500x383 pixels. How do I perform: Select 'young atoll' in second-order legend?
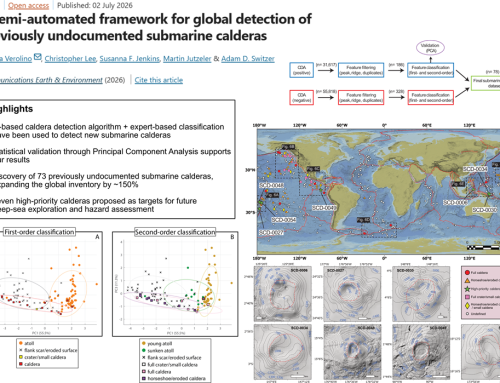(x=157, y=343)
